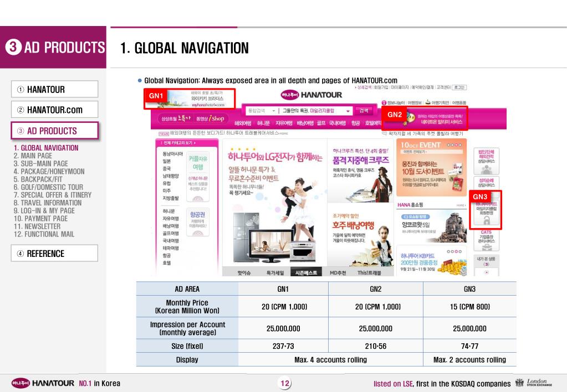567x392 pixels.
Task: Go to 6. GOLF/DOMESTIC TOUR item
Action: pyautogui.click(x=48, y=187)
